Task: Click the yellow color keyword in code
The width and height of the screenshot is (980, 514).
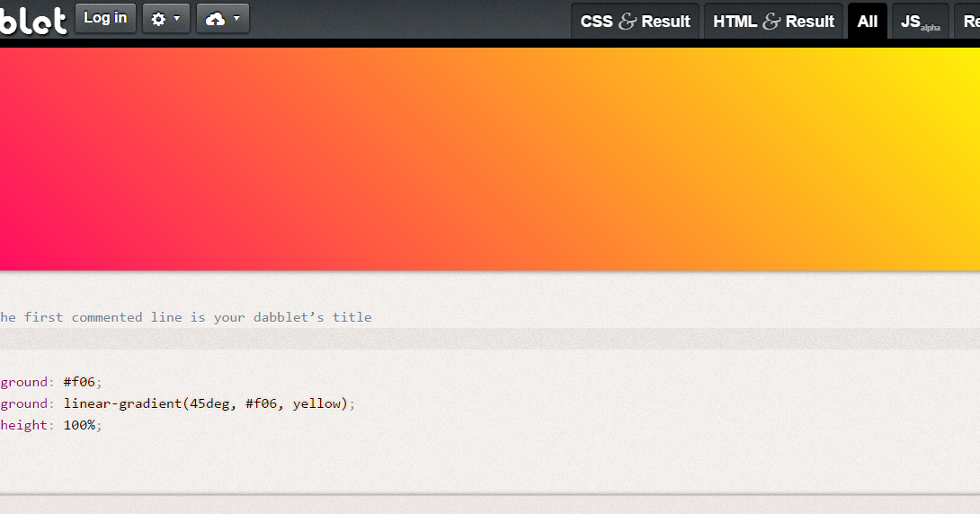Action: coord(316,403)
